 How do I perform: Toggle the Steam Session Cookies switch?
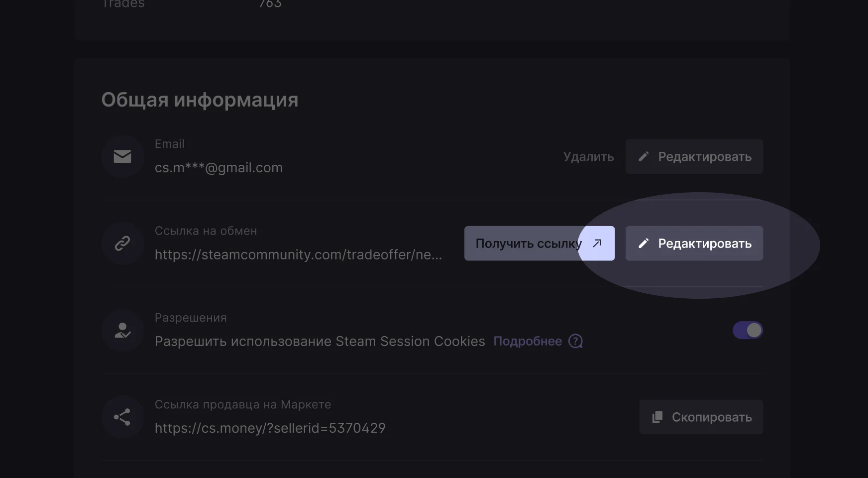click(x=748, y=330)
